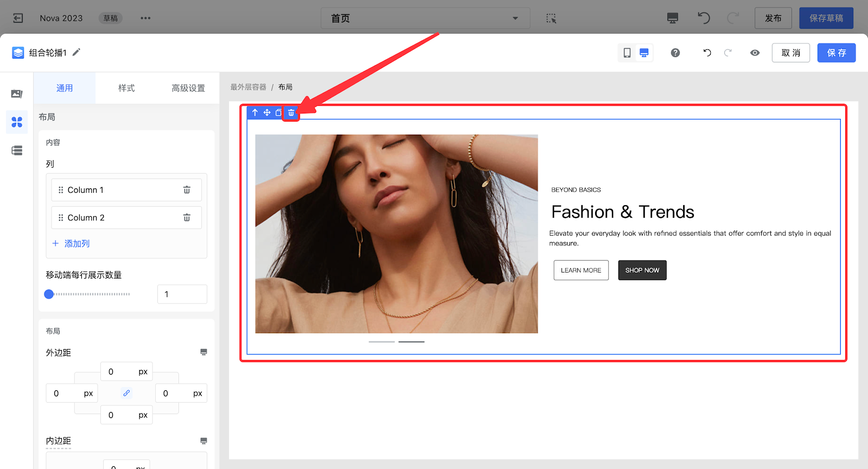The width and height of the screenshot is (868, 469).
Task: Delete Column 2 with its trash icon
Action: click(187, 218)
